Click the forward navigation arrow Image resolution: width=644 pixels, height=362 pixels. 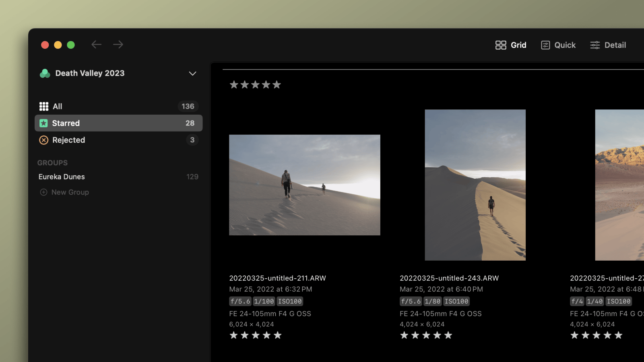click(118, 45)
